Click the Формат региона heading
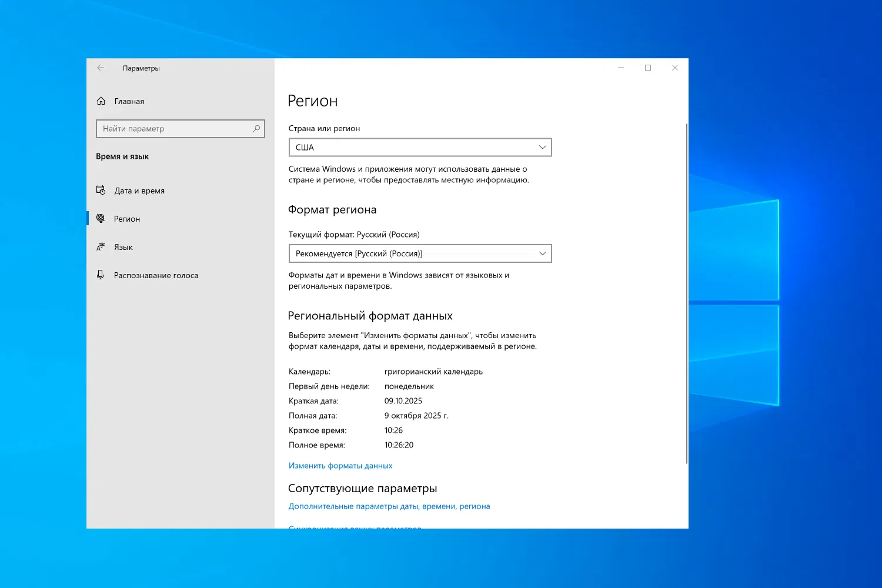This screenshot has height=588, width=882. tap(332, 210)
